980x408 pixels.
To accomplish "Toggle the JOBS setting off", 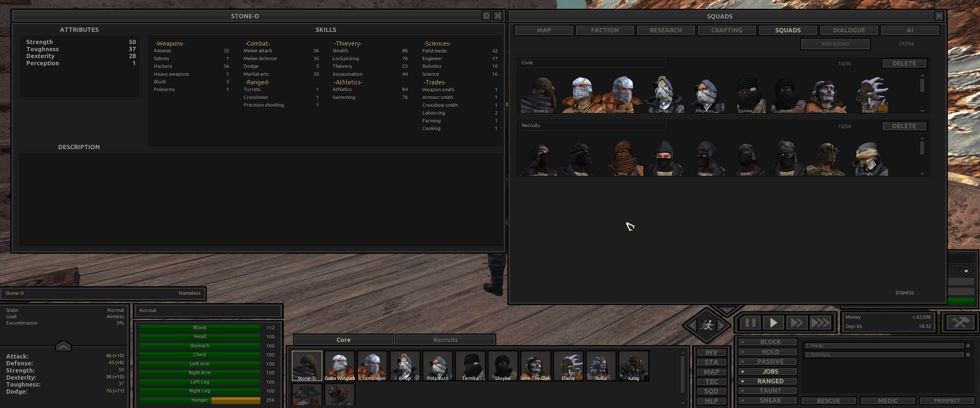I will [767, 372].
